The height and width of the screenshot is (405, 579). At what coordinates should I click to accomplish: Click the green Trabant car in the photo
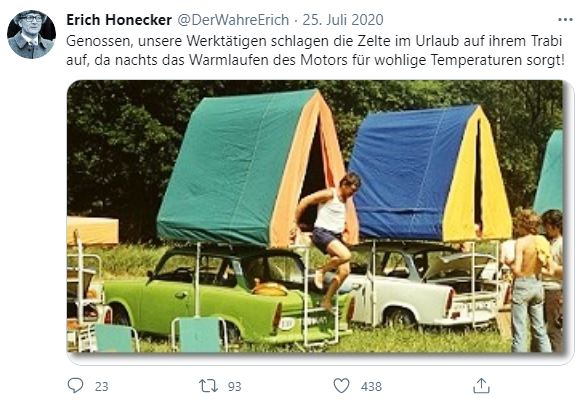(225, 294)
